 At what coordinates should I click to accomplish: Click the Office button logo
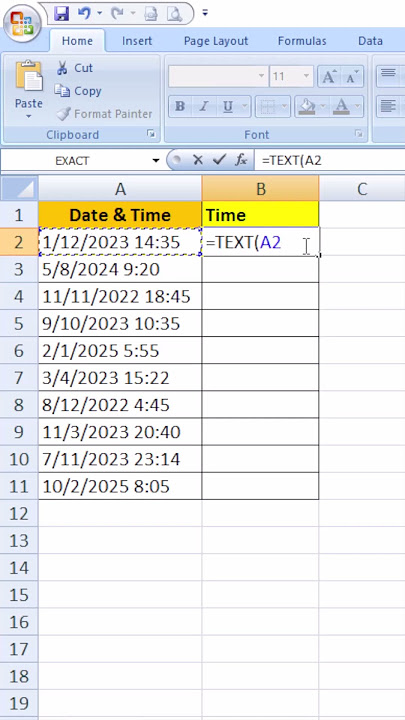21,23
